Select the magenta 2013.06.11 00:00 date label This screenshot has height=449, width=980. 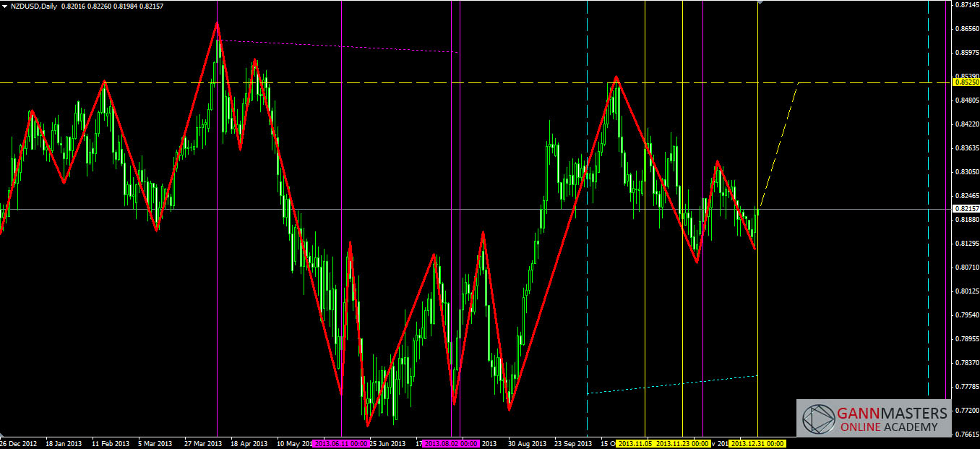pyautogui.click(x=341, y=443)
